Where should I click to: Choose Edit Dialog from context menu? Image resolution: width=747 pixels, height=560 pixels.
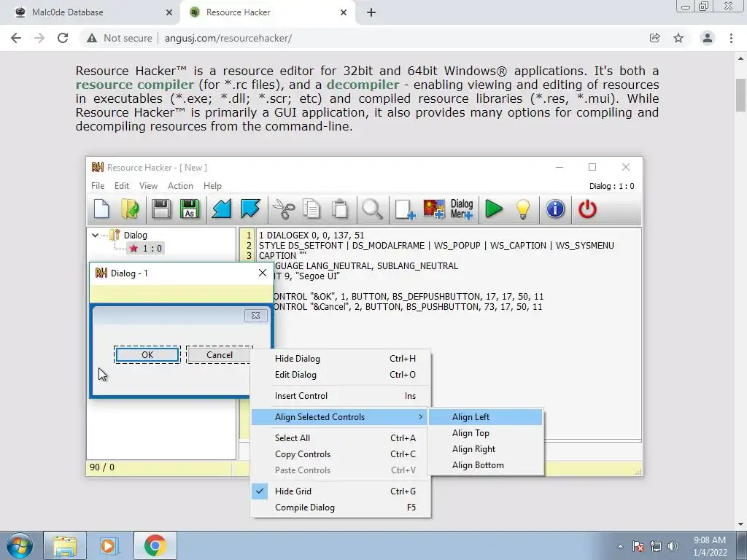(341, 375)
